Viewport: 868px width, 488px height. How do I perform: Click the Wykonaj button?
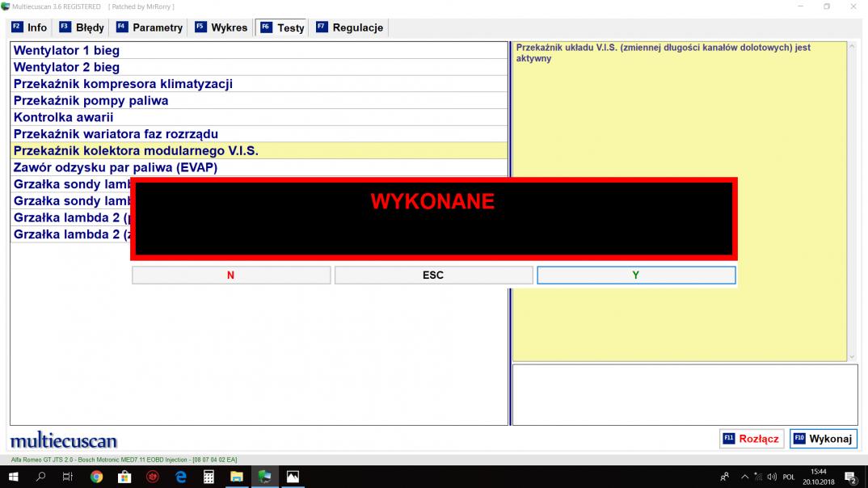point(824,439)
